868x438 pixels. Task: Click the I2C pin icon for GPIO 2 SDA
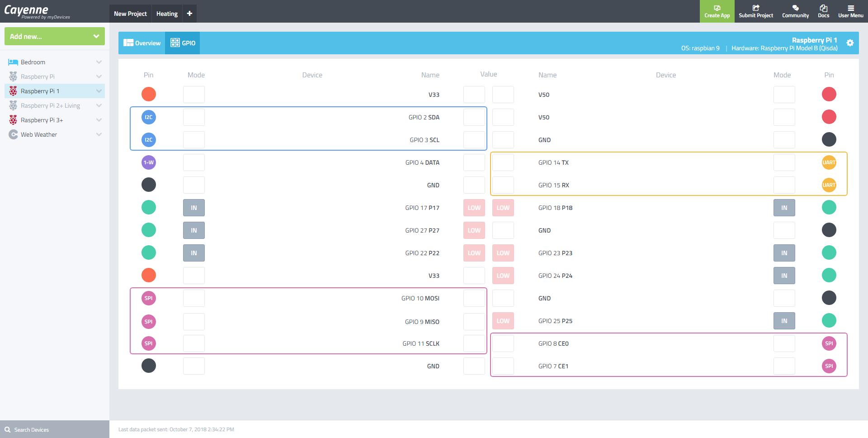click(149, 117)
